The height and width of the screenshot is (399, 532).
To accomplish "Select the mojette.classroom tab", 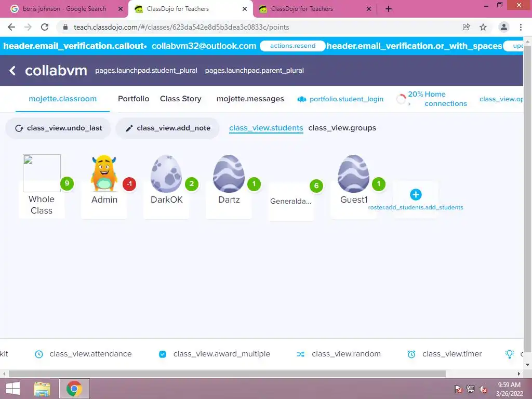I will (x=63, y=99).
